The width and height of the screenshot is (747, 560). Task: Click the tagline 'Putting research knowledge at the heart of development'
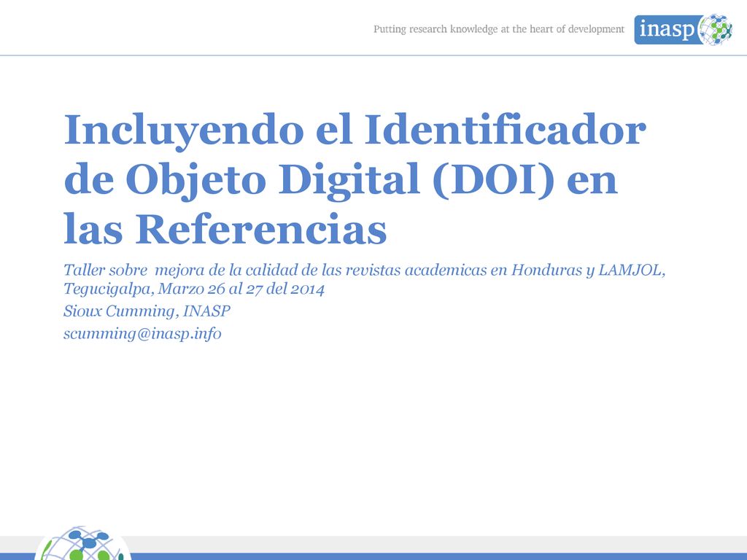(498, 29)
